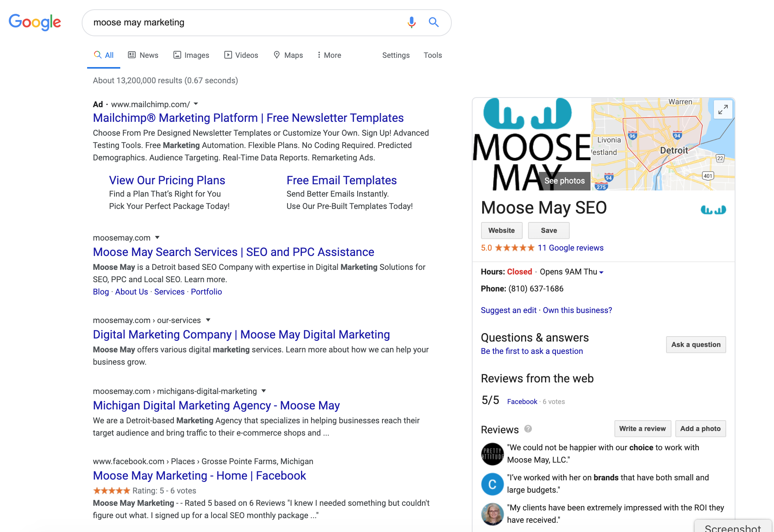This screenshot has width=774, height=532.
Task: Switch to the Images tab
Action: pyautogui.click(x=191, y=55)
